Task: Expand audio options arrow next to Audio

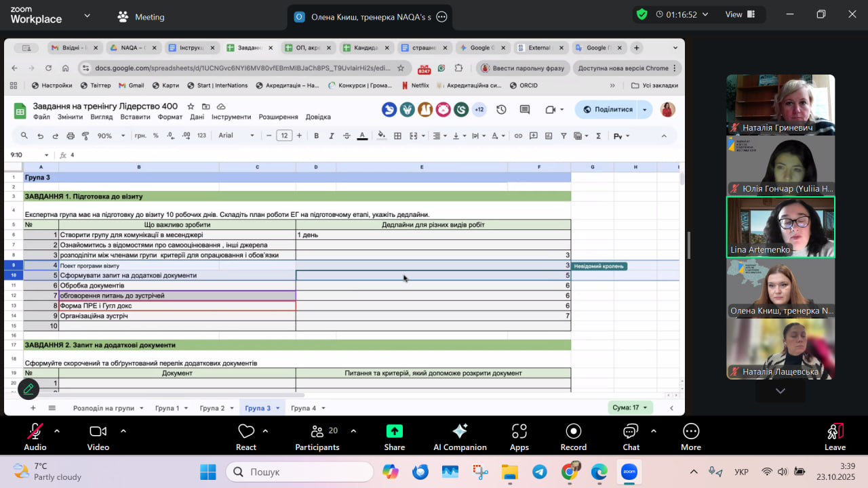Action: point(57,431)
